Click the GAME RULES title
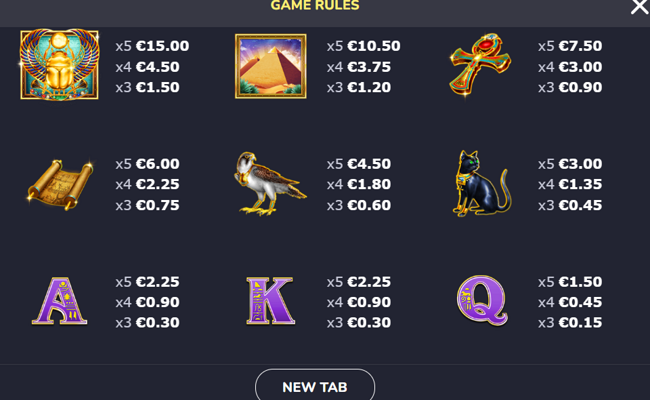 315,5
